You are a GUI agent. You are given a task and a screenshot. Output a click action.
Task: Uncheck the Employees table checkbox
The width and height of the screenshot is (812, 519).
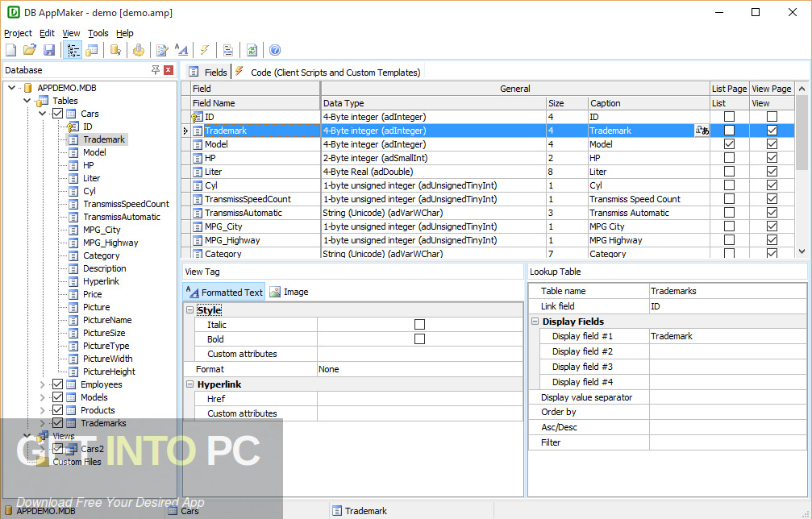coord(57,384)
